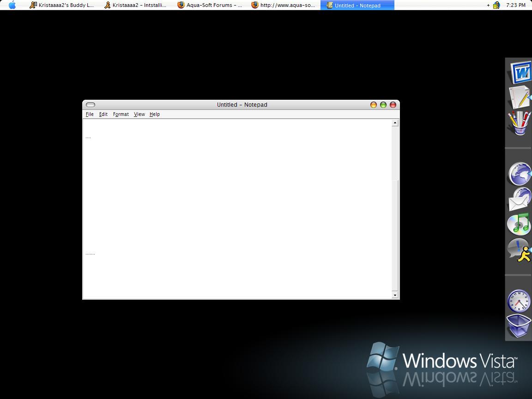The height and width of the screenshot is (399, 532).
Task: Switch to Kristaaaa2's Buddy List taskbar item
Action: coord(62,5)
